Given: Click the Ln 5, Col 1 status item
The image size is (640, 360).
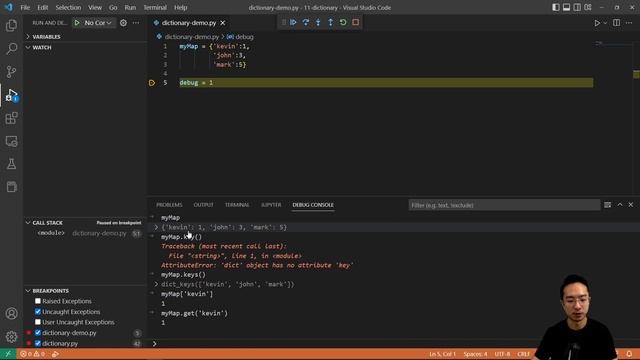Looking at the screenshot, I should point(442,354).
